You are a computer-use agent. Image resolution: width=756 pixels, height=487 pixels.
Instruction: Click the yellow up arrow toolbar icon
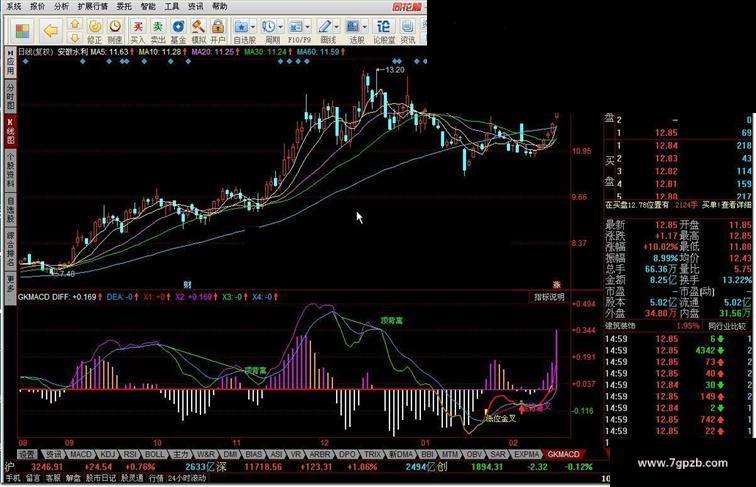coord(74,24)
